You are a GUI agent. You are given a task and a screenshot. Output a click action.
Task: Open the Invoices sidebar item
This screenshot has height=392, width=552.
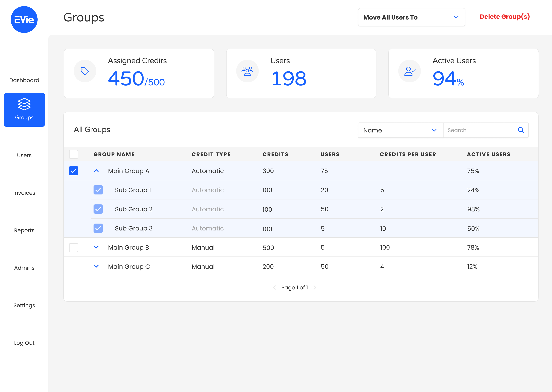(24, 193)
